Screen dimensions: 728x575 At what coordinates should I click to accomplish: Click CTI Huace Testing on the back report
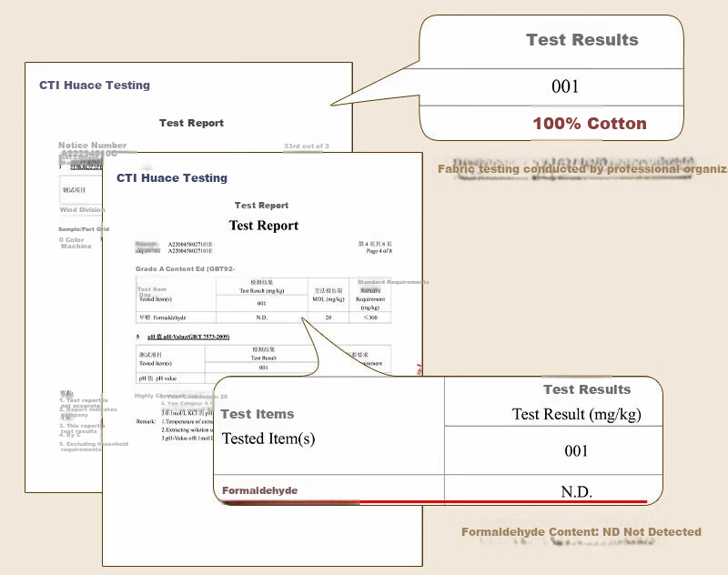(x=95, y=85)
